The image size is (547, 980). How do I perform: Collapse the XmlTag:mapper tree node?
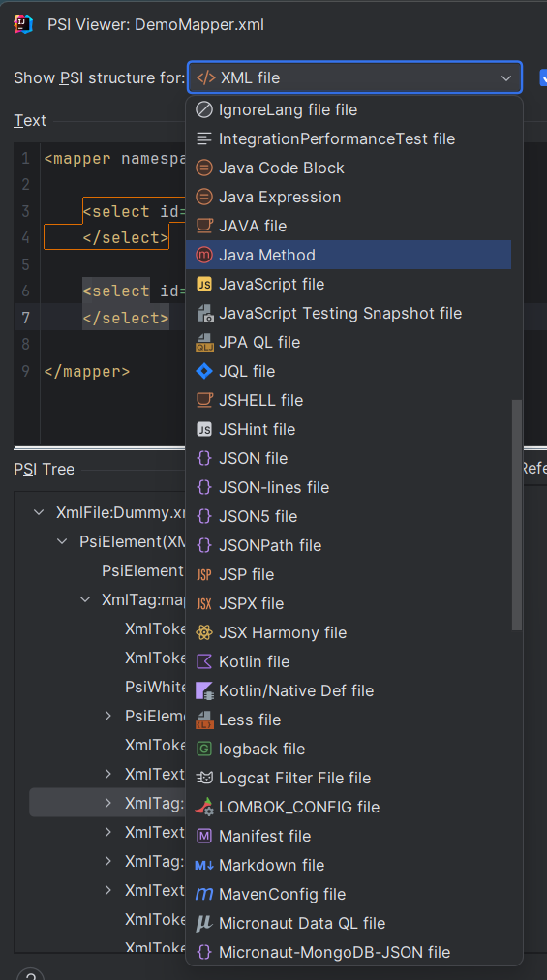click(x=85, y=600)
